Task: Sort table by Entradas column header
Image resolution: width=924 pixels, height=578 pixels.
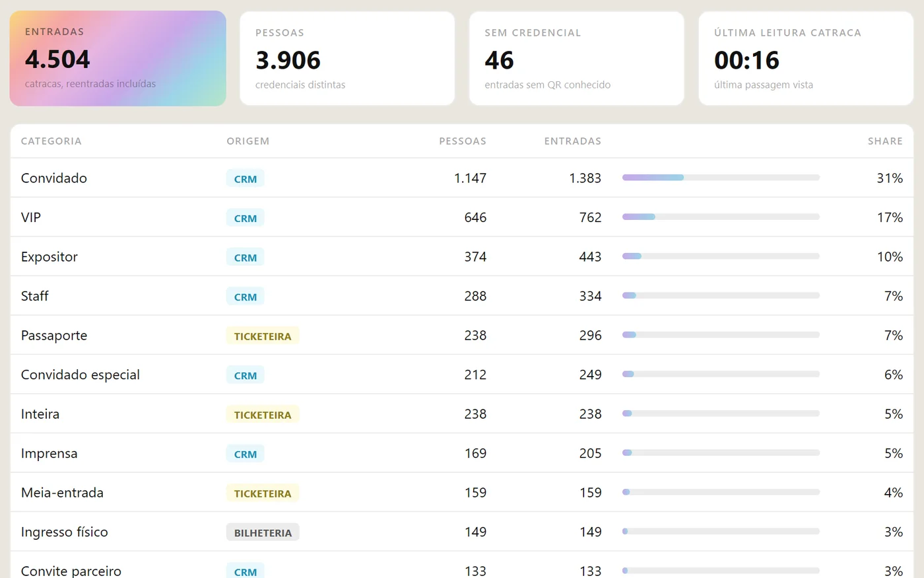Action: click(573, 141)
